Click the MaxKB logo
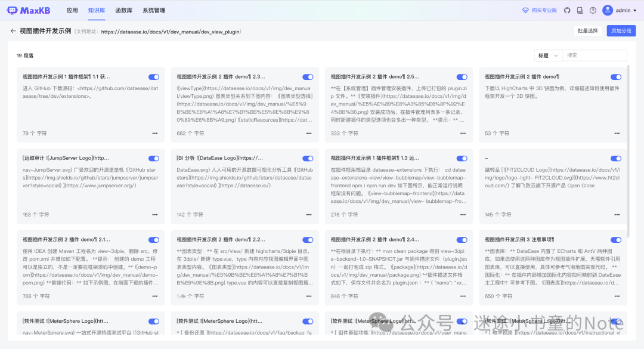 coord(29,10)
